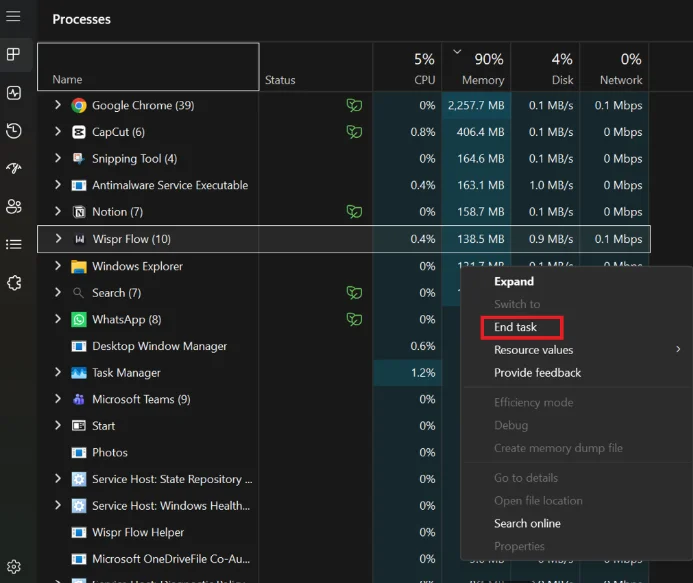The image size is (693, 583).
Task: Sort by the Name column header
Action: pos(148,67)
